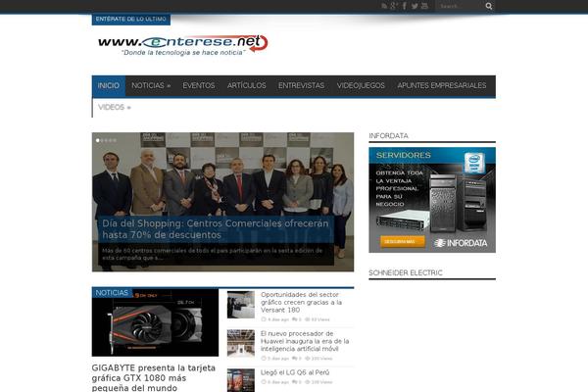Click the magnifier search icon
The height and width of the screenshot is (392, 588).
[x=489, y=6]
